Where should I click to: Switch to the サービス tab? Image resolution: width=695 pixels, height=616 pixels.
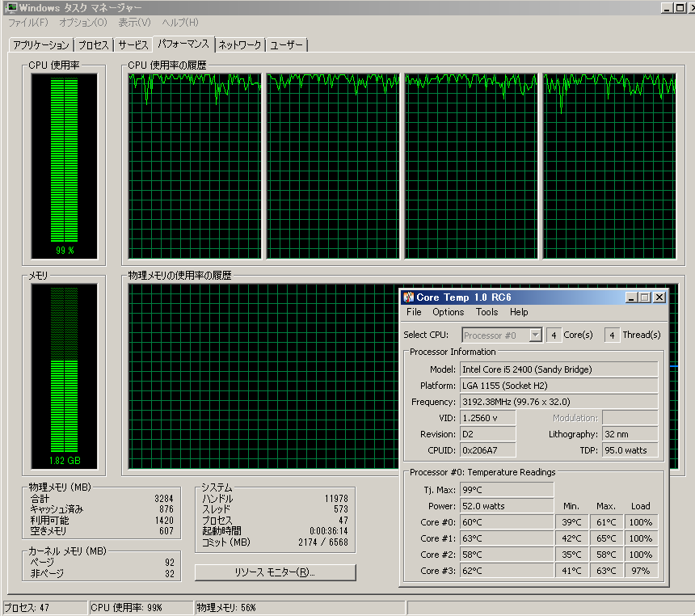133,44
